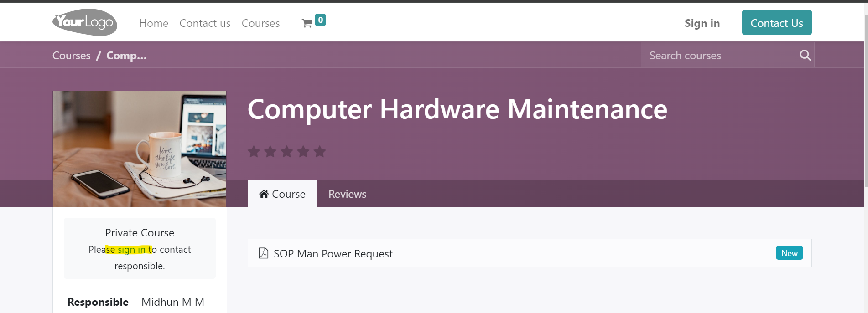Click the Sign in link
The image size is (868, 313).
coord(702,23)
